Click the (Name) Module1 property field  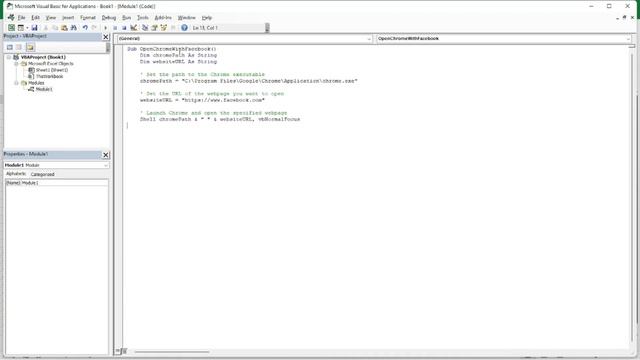pyautogui.click(x=57, y=183)
